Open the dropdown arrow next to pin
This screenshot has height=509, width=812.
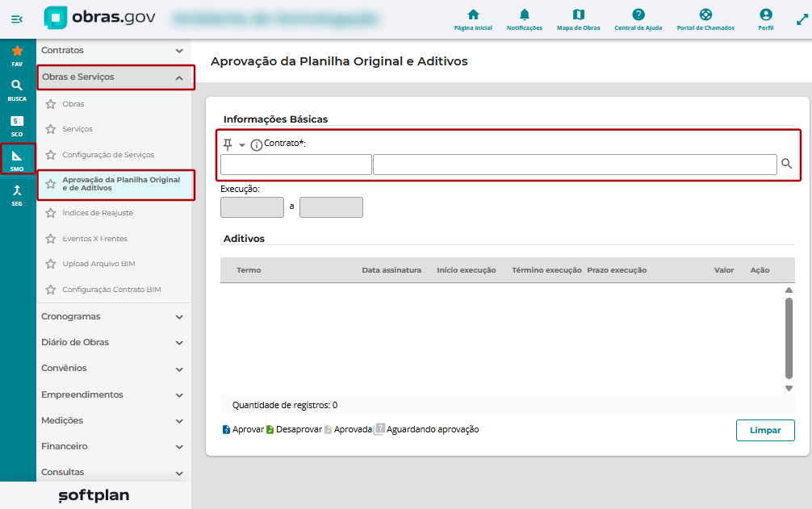click(242, 145)
